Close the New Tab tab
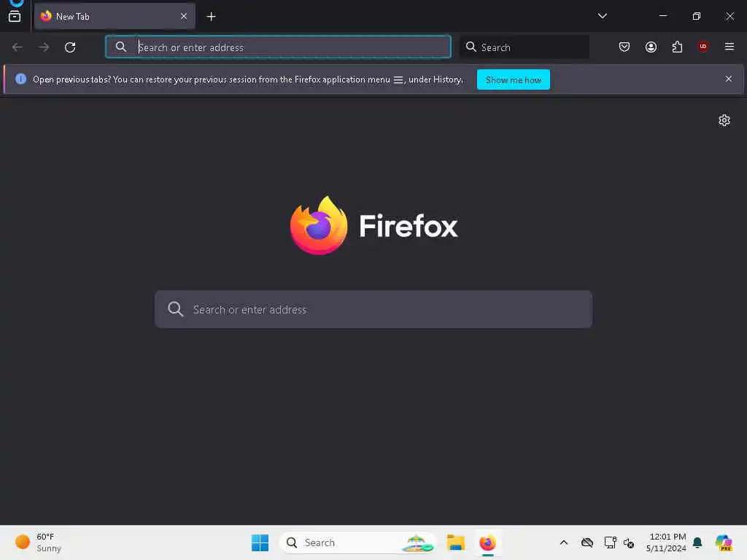Image resolution: width=747 pixels, height=560 pixels. coord(183,16)
